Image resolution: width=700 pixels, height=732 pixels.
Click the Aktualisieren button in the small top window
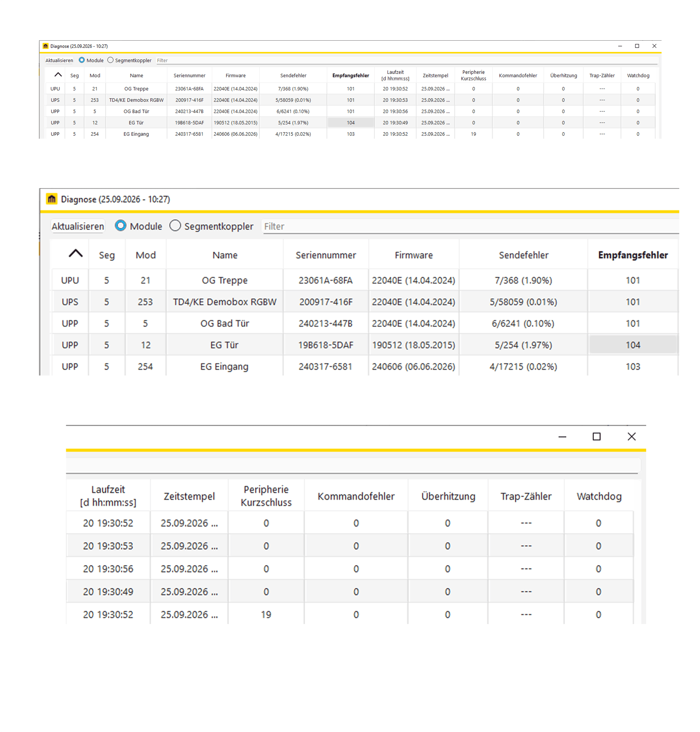[59, 60]
